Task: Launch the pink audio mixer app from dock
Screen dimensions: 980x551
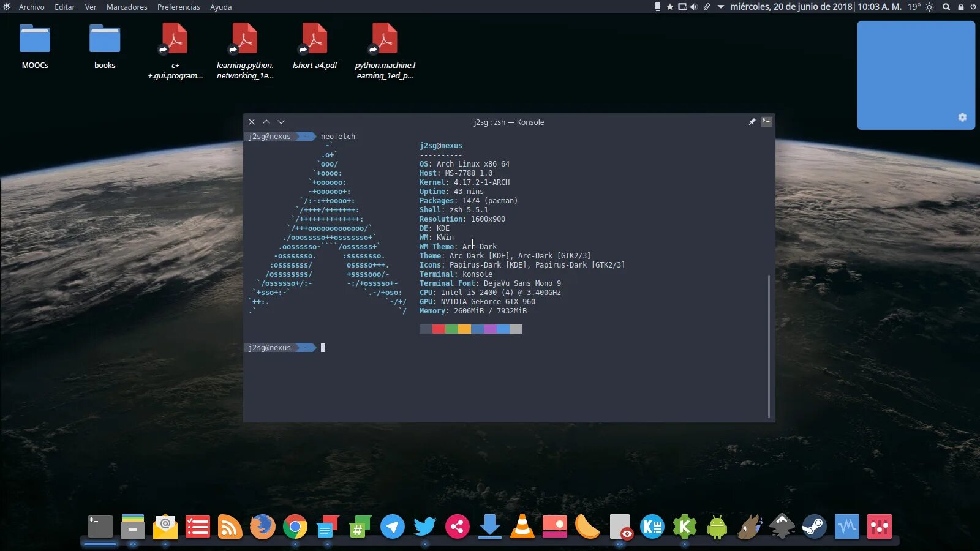Action: click(880, 527)
